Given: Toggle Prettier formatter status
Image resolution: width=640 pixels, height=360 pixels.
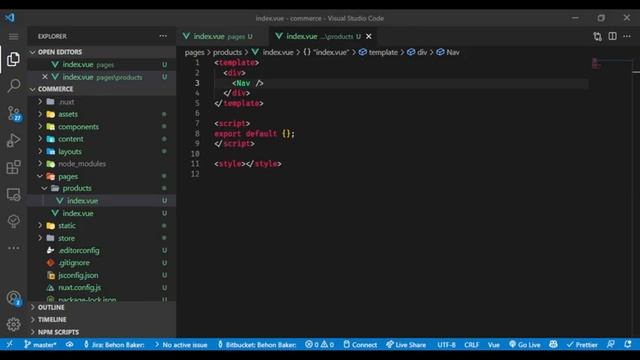Looking at the screenshot, I should [x=582, y=344].
